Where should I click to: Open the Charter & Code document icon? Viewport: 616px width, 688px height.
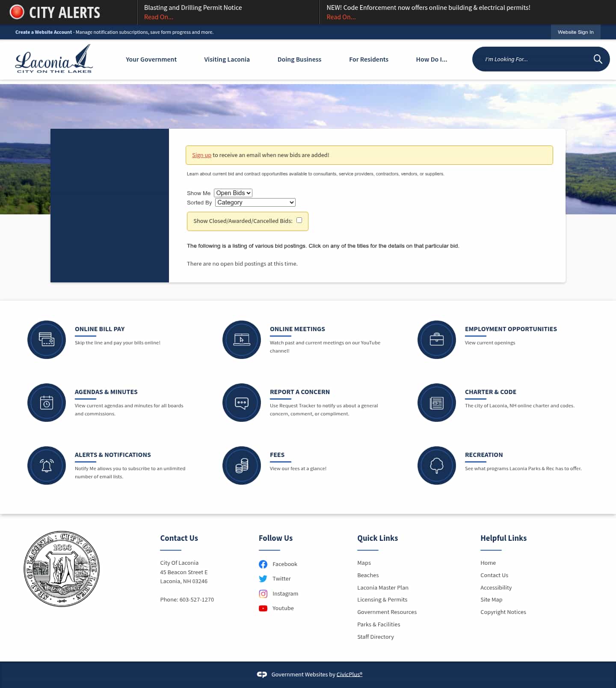click(x=437, y=403)
